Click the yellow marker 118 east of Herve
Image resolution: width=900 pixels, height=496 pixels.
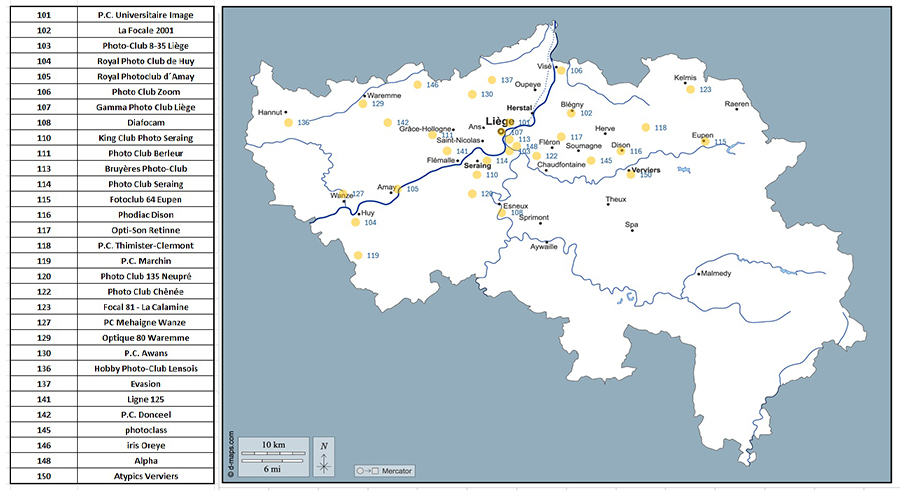tap(646, 127)
